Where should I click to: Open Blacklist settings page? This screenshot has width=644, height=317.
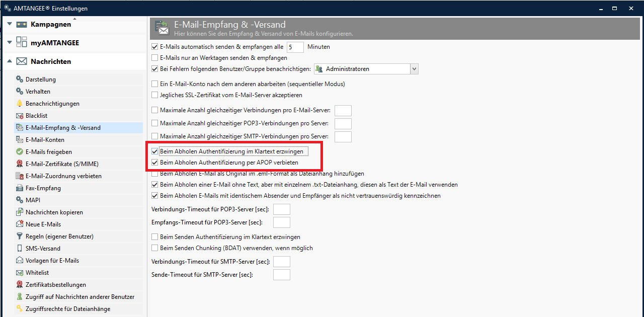tap(78, 116)
